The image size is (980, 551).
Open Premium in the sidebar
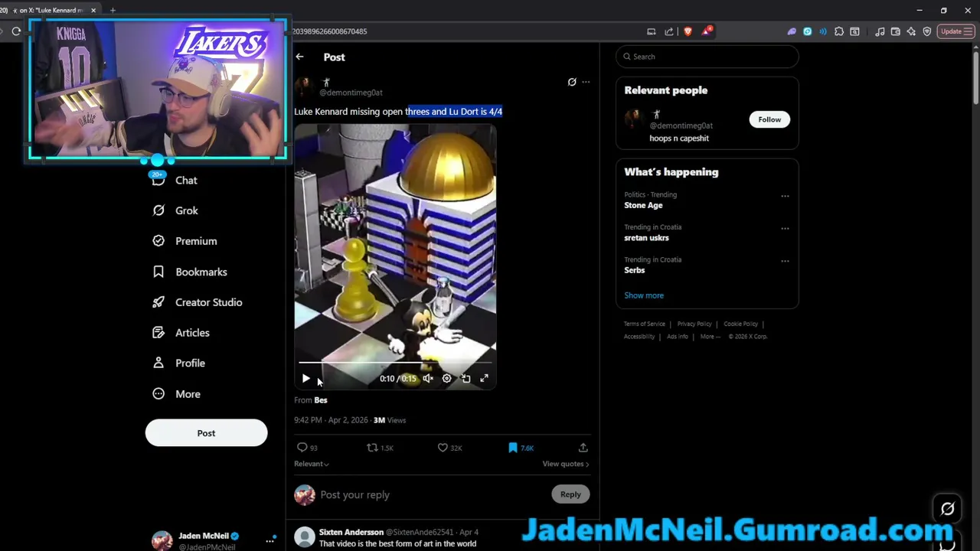tap(196, 241)
